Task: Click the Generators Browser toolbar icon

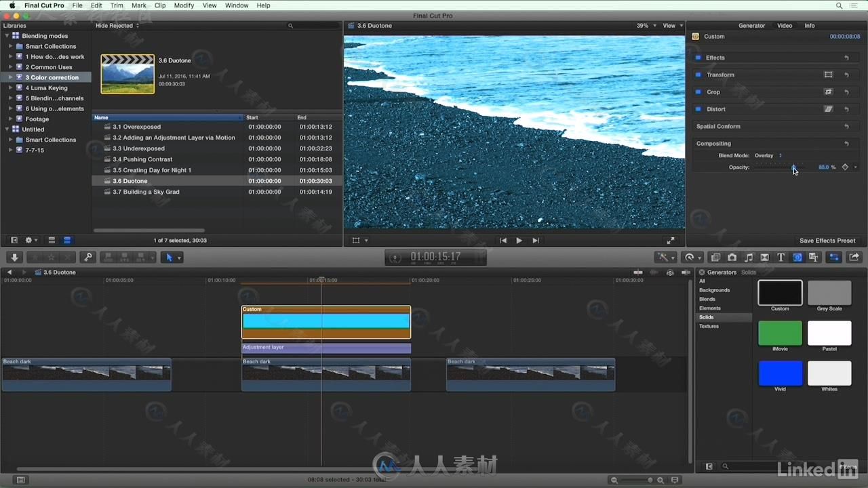Action: pos(797,258)
